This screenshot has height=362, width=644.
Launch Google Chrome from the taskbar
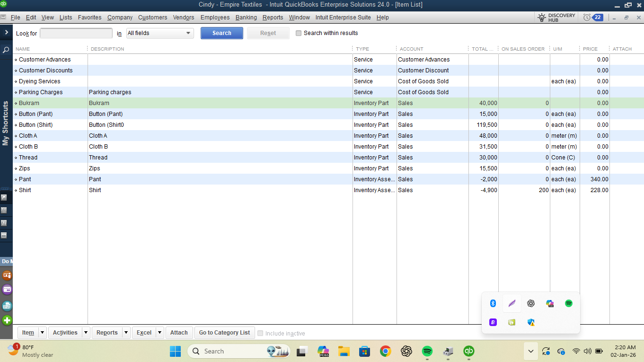pos(385,351)
